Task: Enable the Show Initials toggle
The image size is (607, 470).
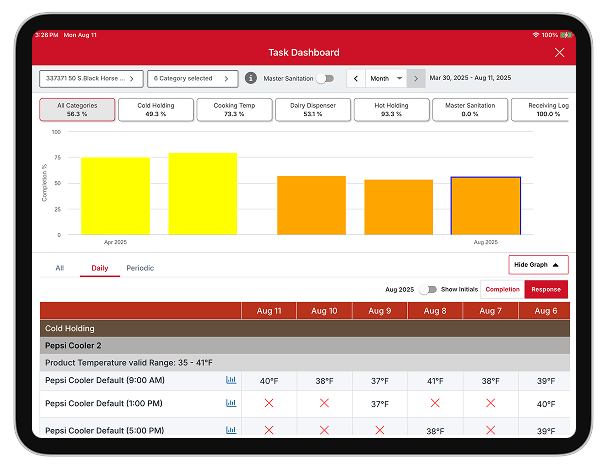Action: (x=428, y=289)
